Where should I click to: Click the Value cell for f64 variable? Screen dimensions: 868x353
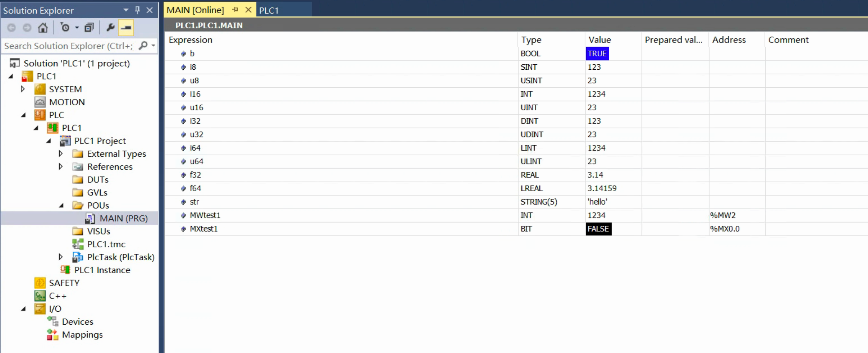pyautogui.click(x=602, y=188)
